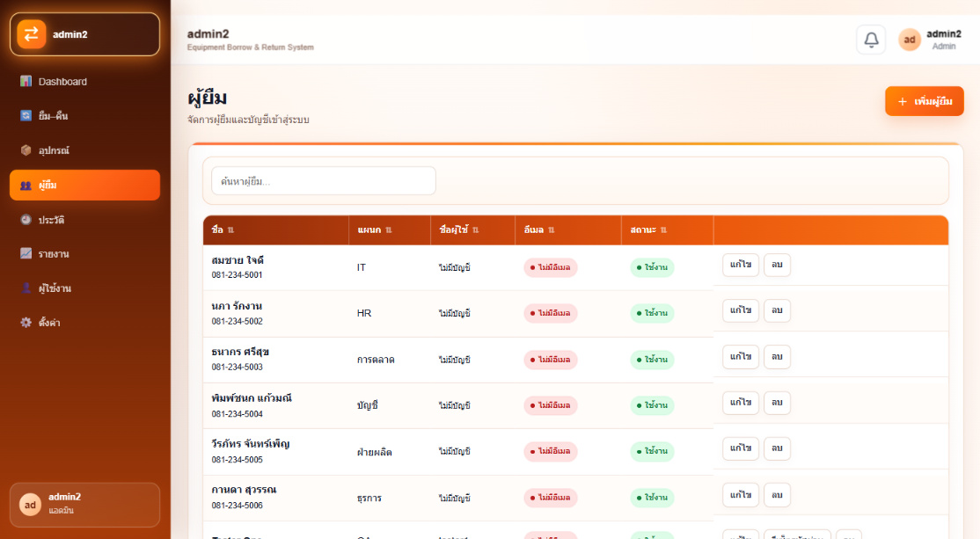980x539 pixels.
Task: Open the Dashboard menu item
Action: [85, 81]
